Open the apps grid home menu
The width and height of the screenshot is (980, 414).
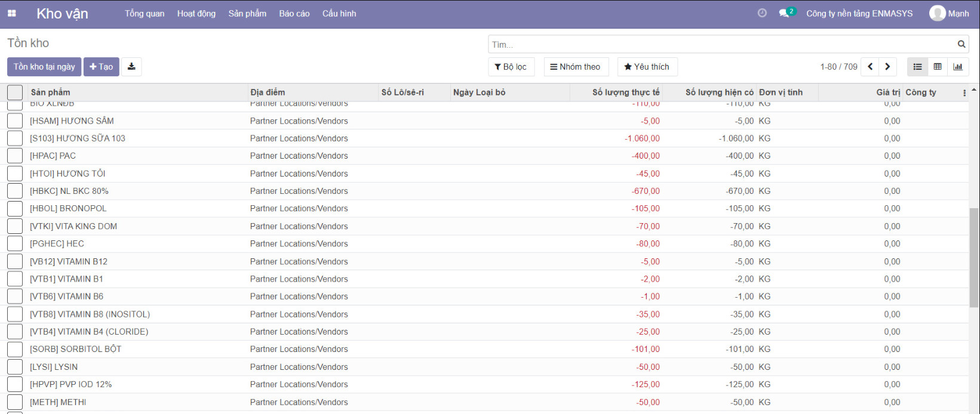click(12, 14)
